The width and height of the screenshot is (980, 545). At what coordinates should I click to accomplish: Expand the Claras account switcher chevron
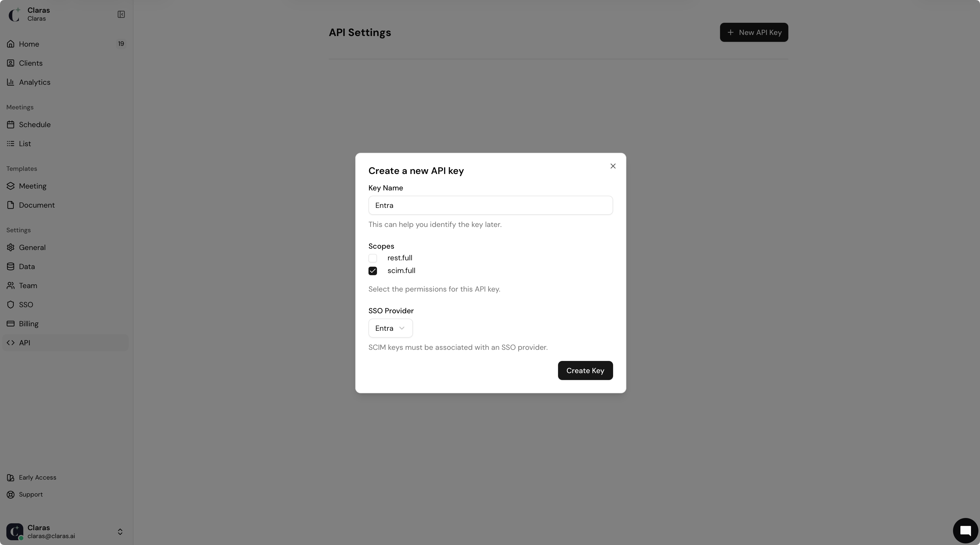coord(120,532)
